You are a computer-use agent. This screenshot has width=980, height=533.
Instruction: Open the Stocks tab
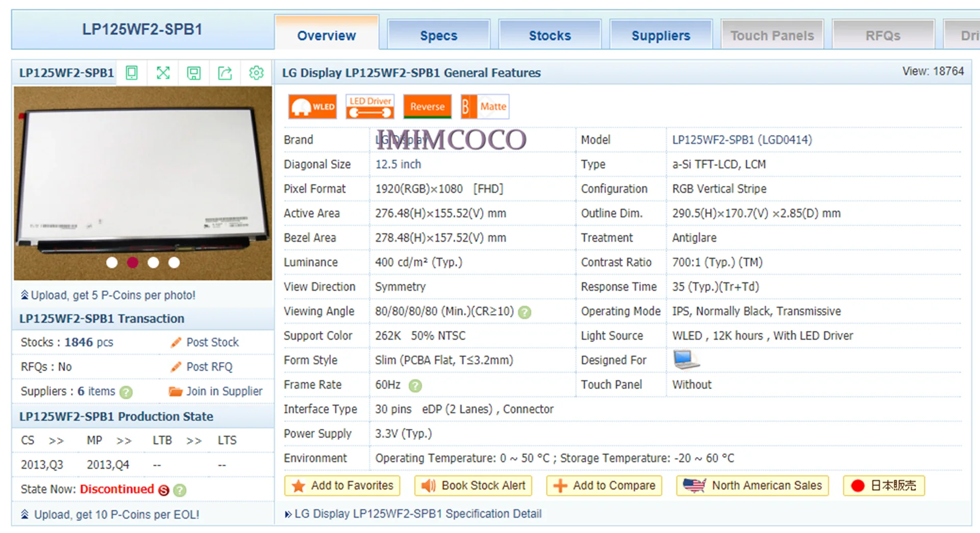tap(550, 35)
